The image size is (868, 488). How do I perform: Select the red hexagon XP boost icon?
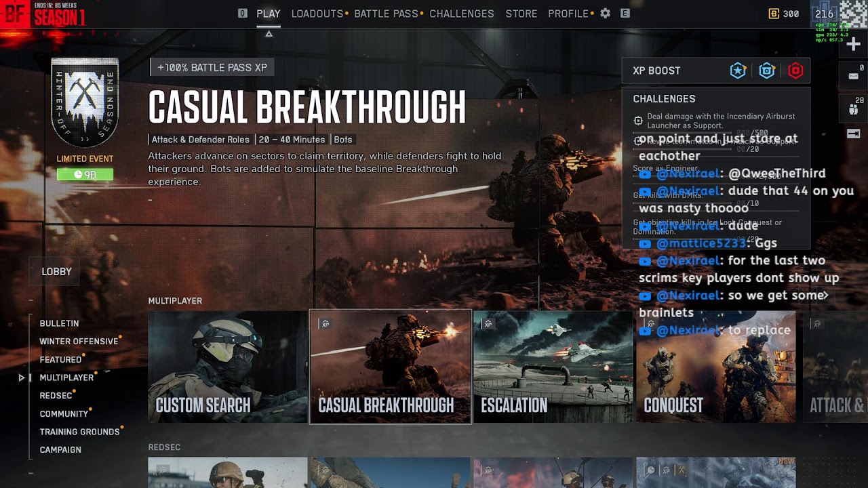pyautogui.click(x=795, y=70)
